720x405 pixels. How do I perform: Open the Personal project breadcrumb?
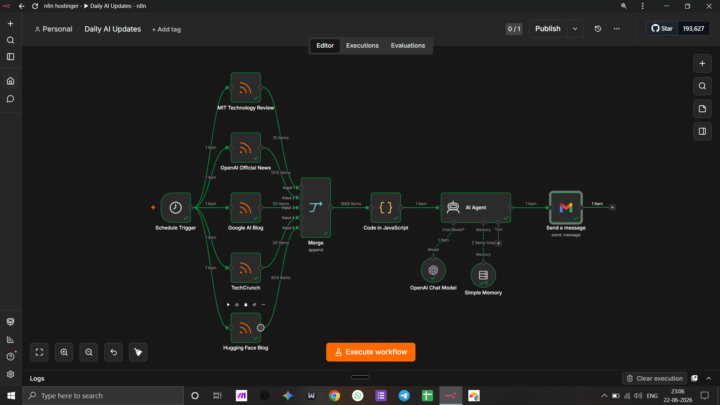(54, 29)
